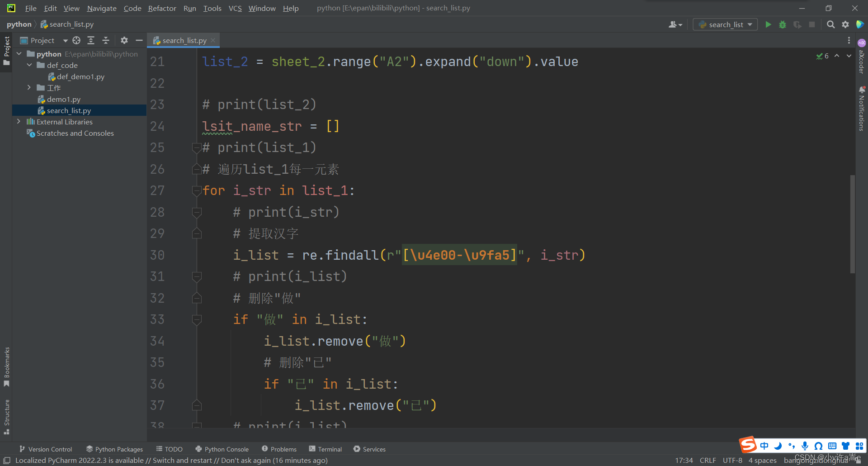
Task: Debug search_list using the bug icon
Action: pos(783,24)
